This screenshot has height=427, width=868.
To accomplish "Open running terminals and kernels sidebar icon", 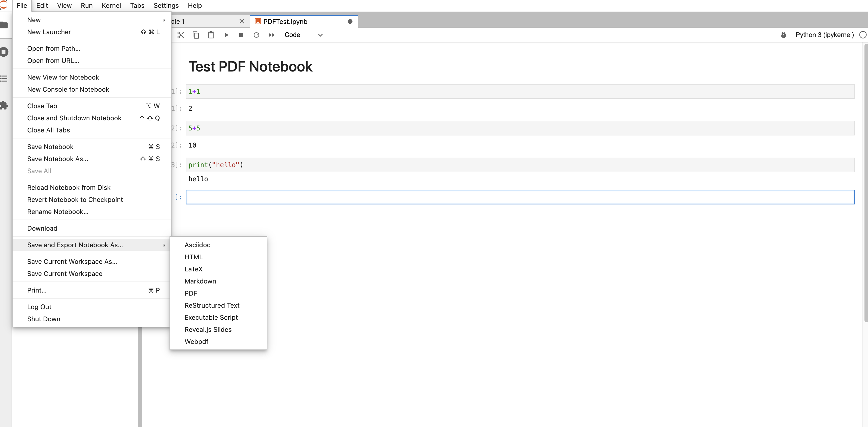I will (x=4, y=52).
